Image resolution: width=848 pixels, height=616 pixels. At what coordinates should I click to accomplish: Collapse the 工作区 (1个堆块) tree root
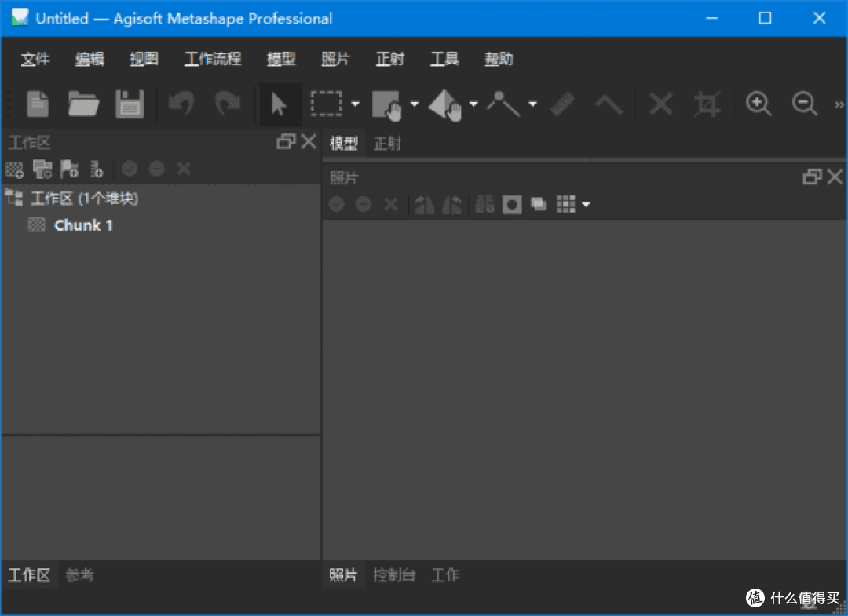[x=14, y=198]
